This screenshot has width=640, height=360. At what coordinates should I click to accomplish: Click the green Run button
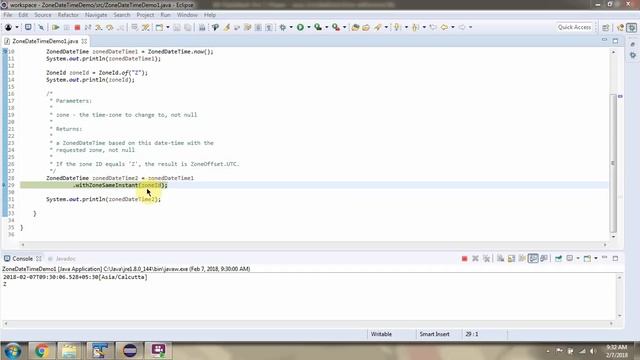tap(300, 27)
